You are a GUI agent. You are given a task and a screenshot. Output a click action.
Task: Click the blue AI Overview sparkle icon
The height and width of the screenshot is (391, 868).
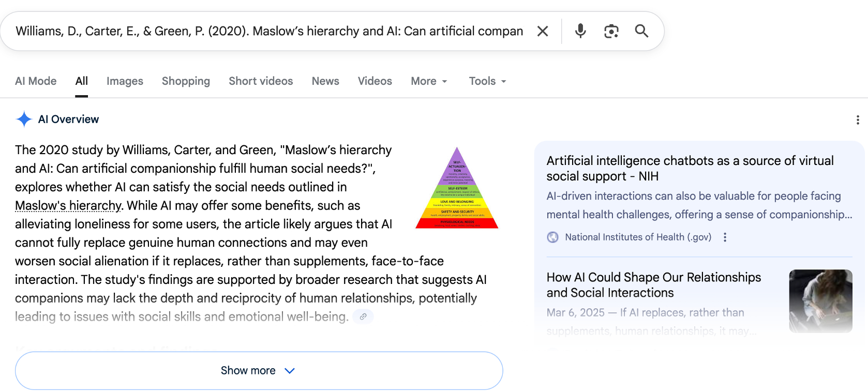point(24,119)
